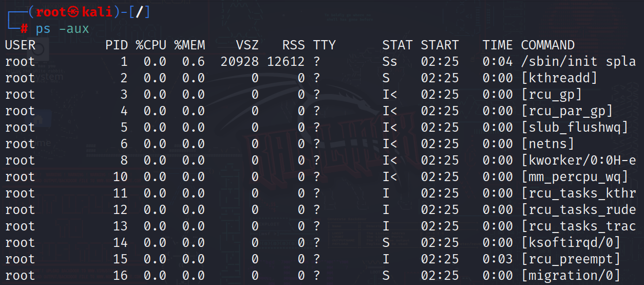This screenshot has width=644, height=285.
Task: Click the PID column header
Action: [x=117, y=45]
